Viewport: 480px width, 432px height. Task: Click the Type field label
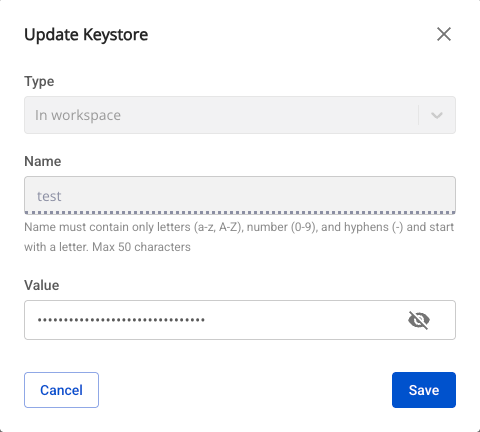[39, 82]
